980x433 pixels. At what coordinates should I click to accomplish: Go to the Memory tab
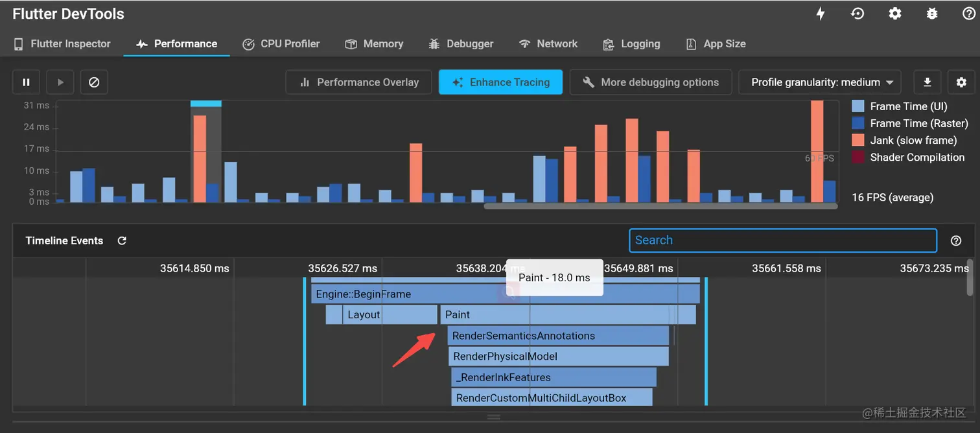coord(374,43)
